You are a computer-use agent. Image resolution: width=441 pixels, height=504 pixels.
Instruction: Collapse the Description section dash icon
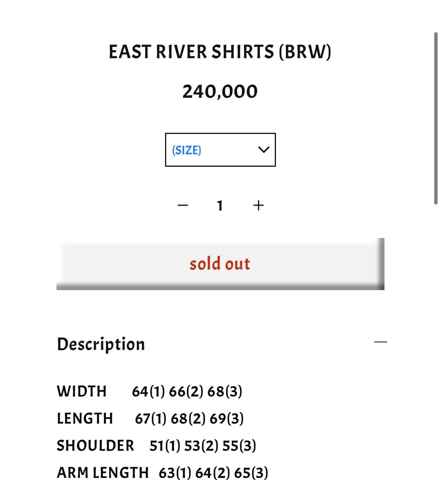pyautogui.click(x=380, y=342)
